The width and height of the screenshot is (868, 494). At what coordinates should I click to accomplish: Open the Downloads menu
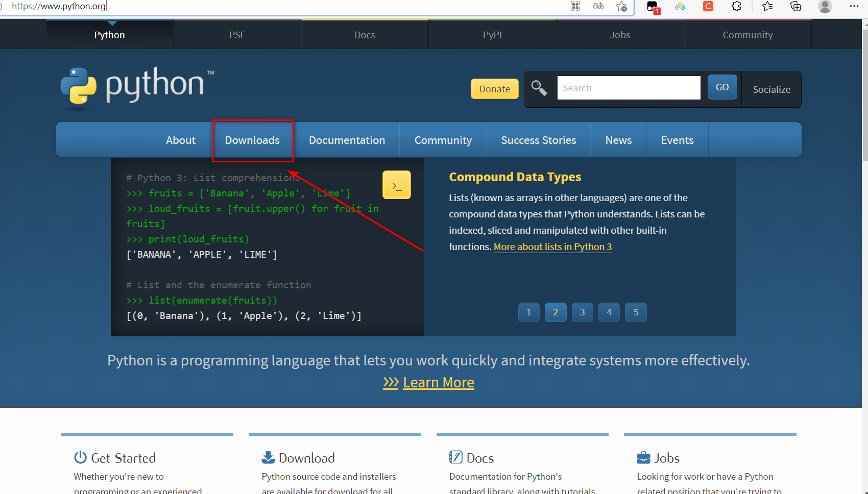click(x=252, y=140)
